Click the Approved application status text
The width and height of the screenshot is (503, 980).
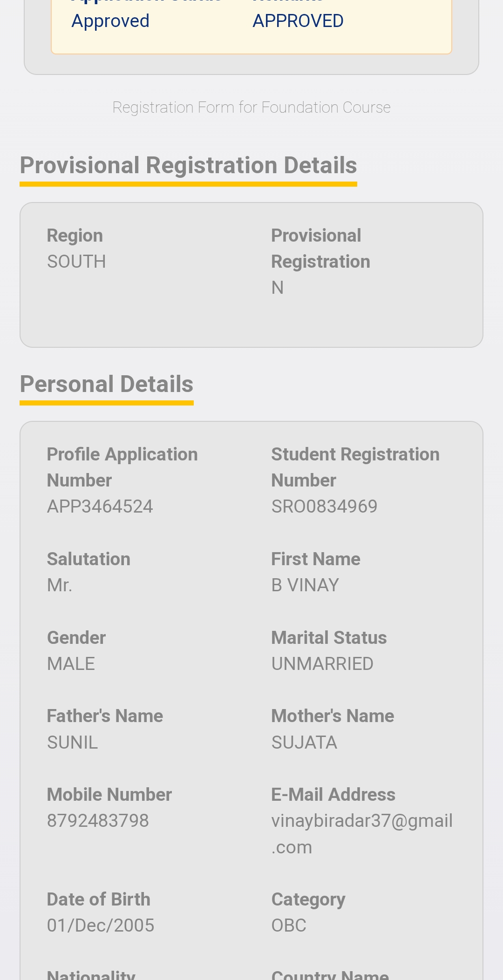[110, 21]
